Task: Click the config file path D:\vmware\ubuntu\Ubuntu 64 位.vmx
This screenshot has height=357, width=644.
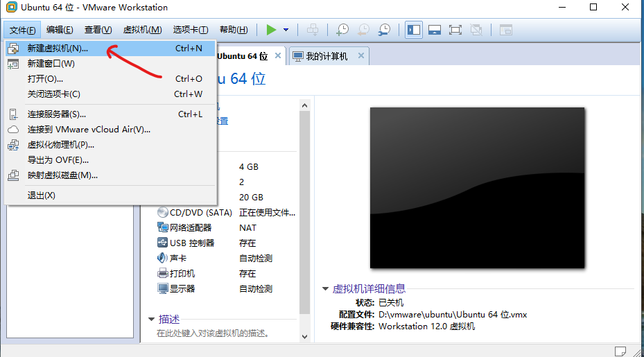Action: pos(453,315)
